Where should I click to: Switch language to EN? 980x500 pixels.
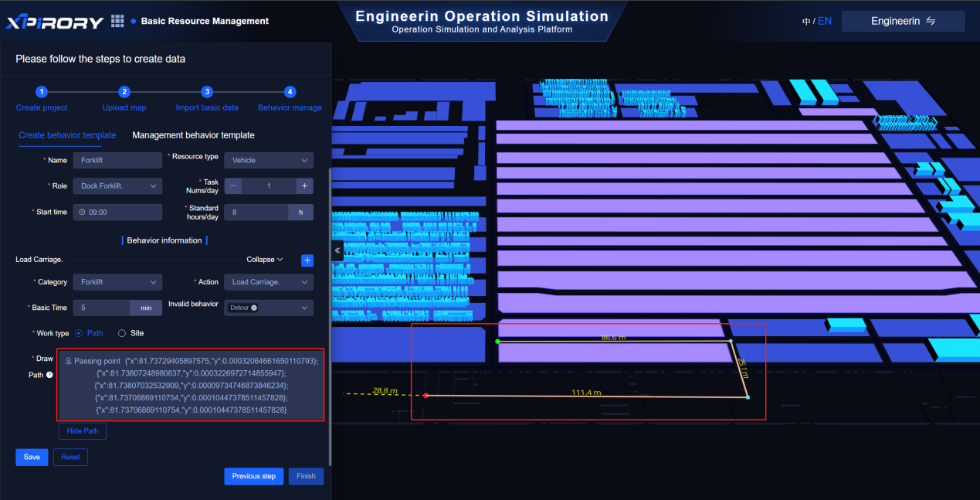[825, 22]
